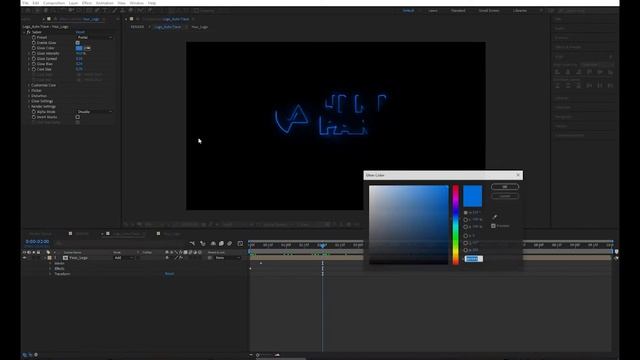This screenshot has width=640, height=360.
Task: Open the Alpha Mode dropdown
Action: pos(94,112)
